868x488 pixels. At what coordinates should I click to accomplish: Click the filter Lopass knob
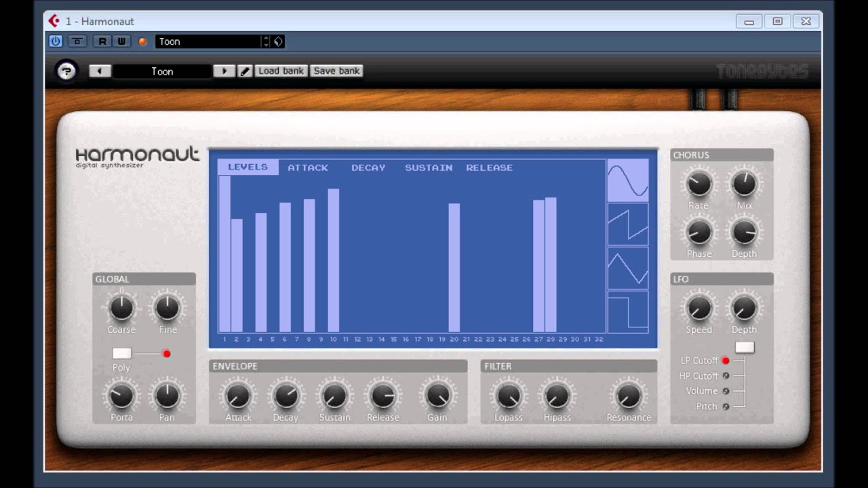508,396
